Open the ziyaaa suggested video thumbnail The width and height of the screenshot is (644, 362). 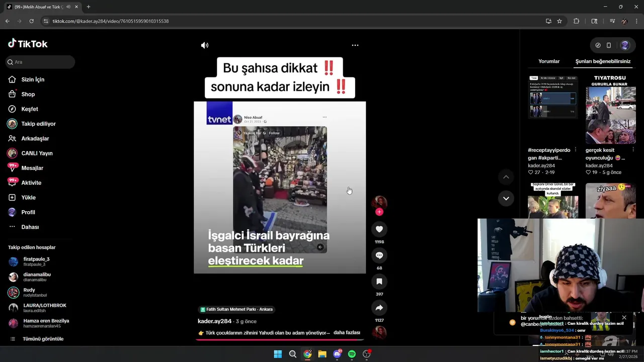point(611,201)
